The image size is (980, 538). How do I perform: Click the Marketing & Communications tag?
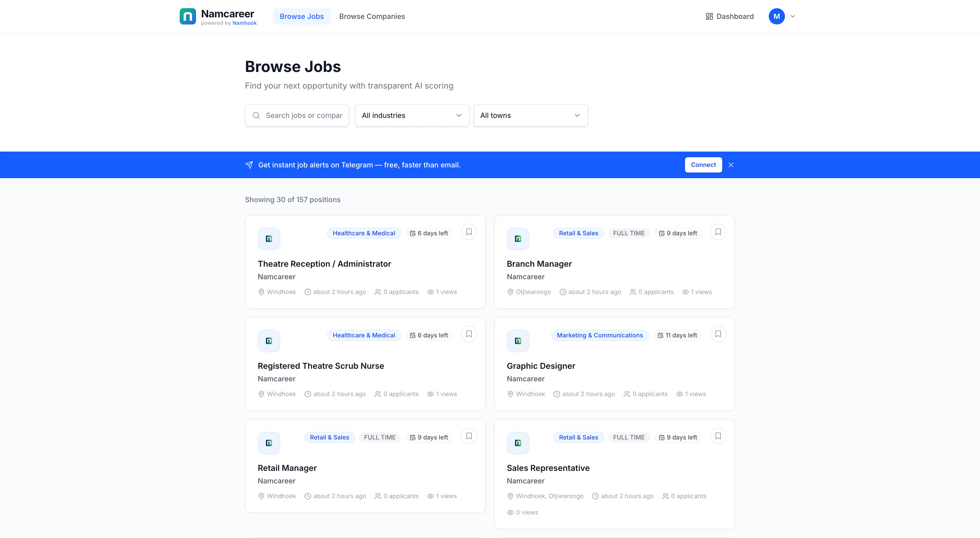pos(599,335)
